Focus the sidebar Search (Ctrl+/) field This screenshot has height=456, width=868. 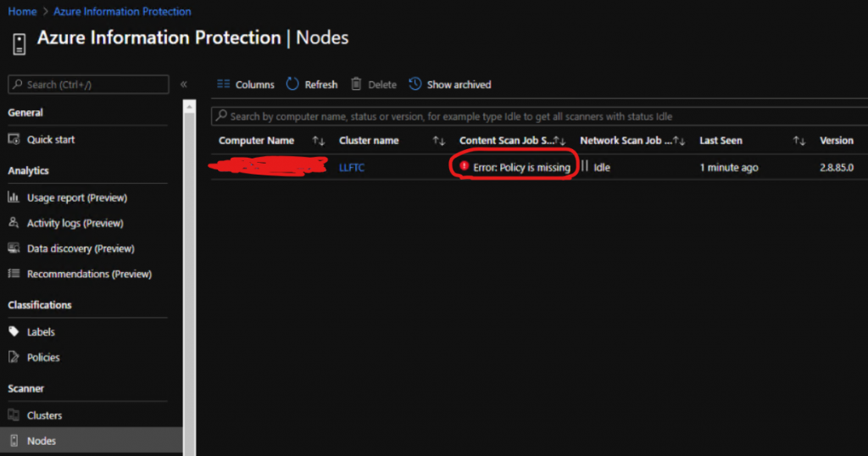tap(88, 84)
